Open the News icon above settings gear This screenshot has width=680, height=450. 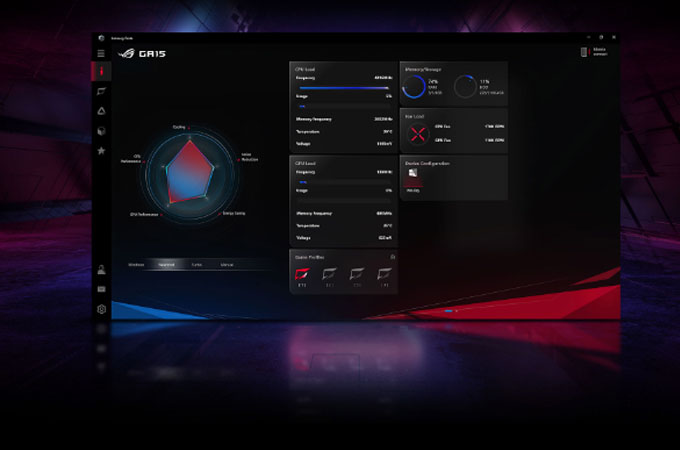(101, 289)
